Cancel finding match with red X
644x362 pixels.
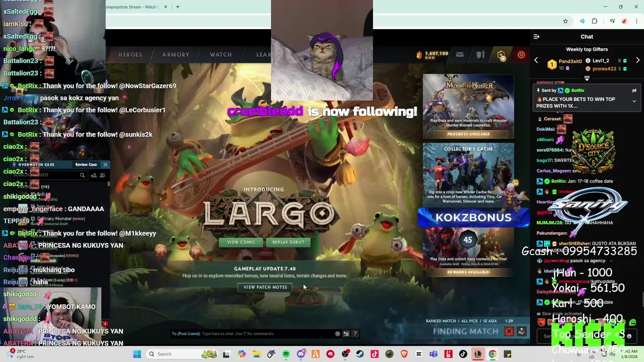pos(509,331)
